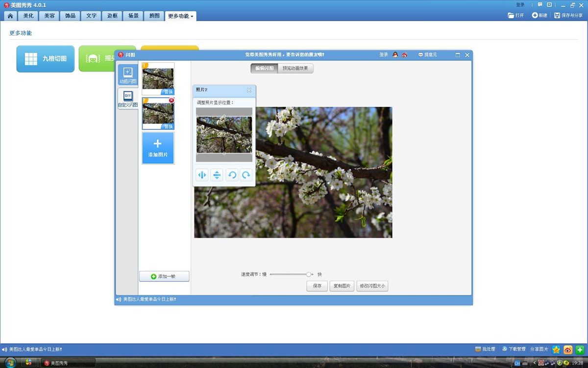The image size is (588, 368).
Task: Click 登录 in 闪图 dialog title bar
Action: tap(384, 55)
